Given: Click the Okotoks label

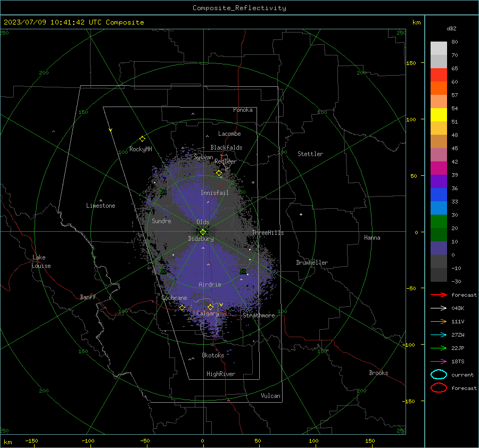Looking at the screenshot, I should 213,355.
